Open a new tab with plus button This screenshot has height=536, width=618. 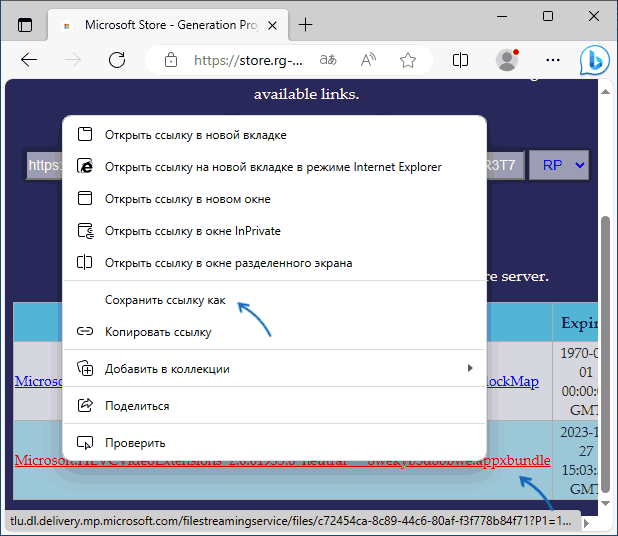(305, 25)
